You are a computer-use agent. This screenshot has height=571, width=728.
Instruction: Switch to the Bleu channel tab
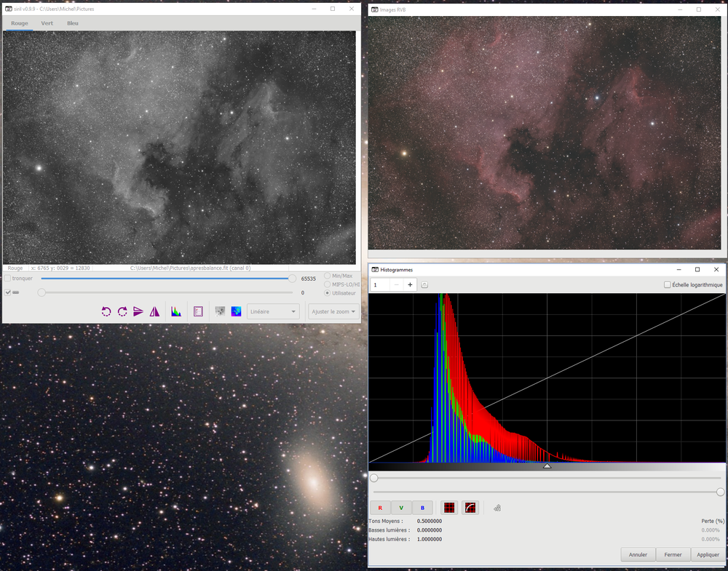(72, 23)
